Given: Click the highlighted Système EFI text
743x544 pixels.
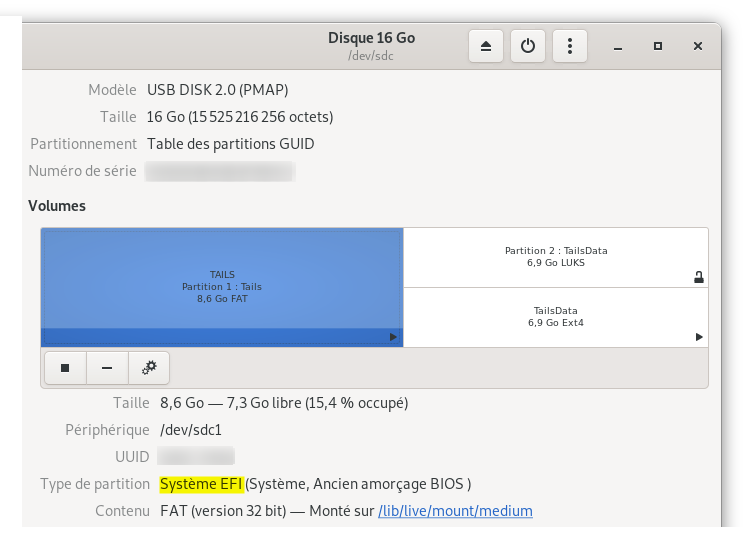Looking at the screenshot, I should coord(201,484).
